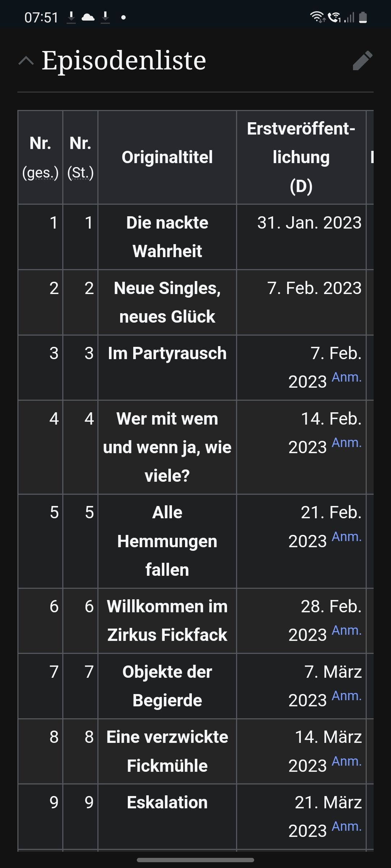Viewport: 391px width, 868px height.
Task: Open Anm. footnote beside 14. Feb. 2023
Action: tap(346, 443)
